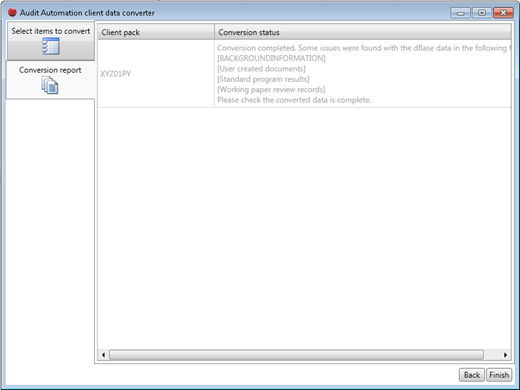Image resolution: width=520 pixels, height=390 pixels.
Task: Click the Conversion status column header
Action: [363, 32]
